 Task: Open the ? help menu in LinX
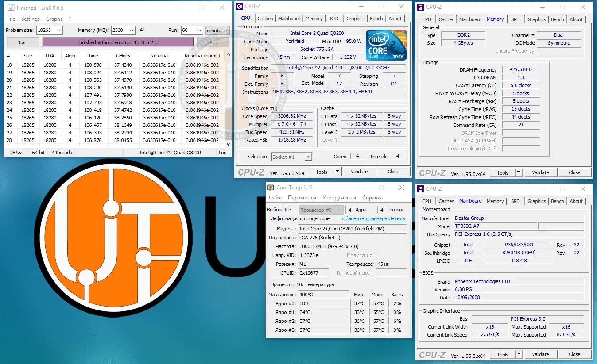(70, 19)
